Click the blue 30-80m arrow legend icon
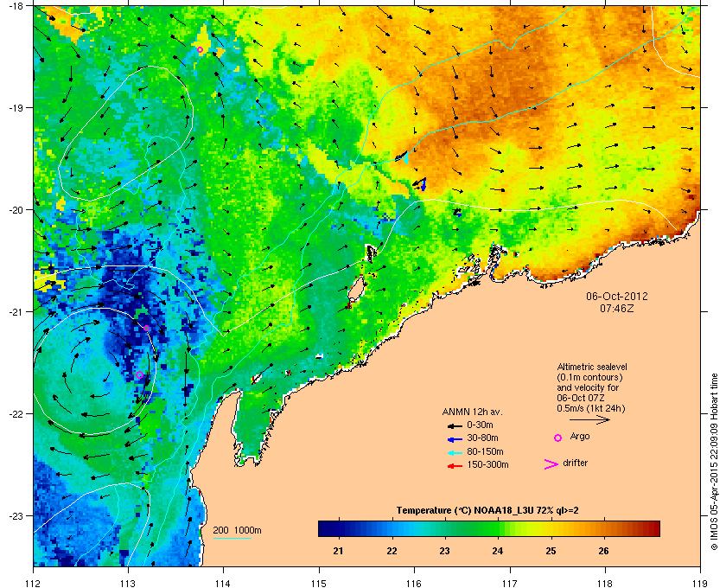Viewport: 726px width, 588px height. (455, 439)
